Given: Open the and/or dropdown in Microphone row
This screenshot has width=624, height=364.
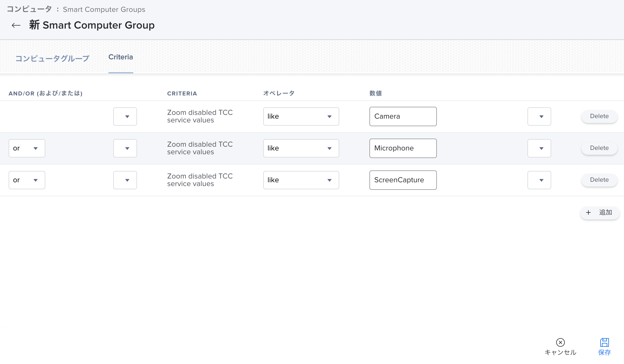Looking at the screenshot, I should click(27, 148).
